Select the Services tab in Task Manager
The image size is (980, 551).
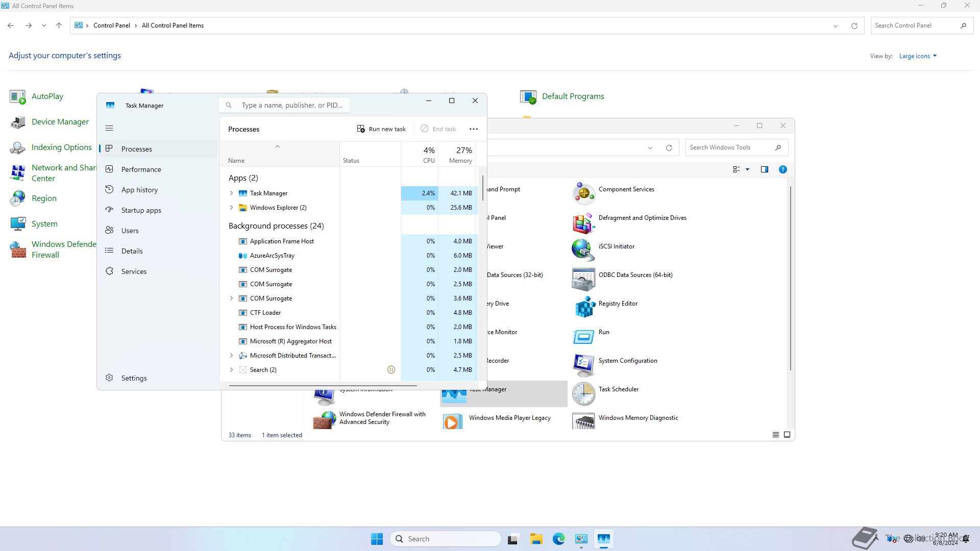pyautogui.click(x=134, y=271)
